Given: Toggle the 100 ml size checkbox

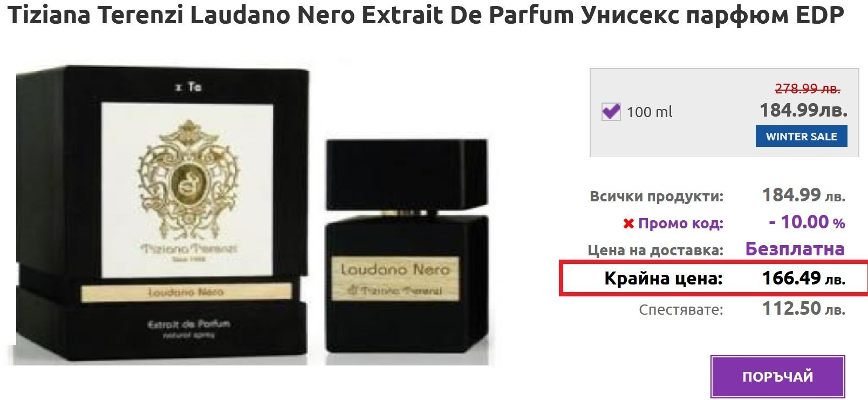Looking at the screenshot, I should (x=611, y=112).
